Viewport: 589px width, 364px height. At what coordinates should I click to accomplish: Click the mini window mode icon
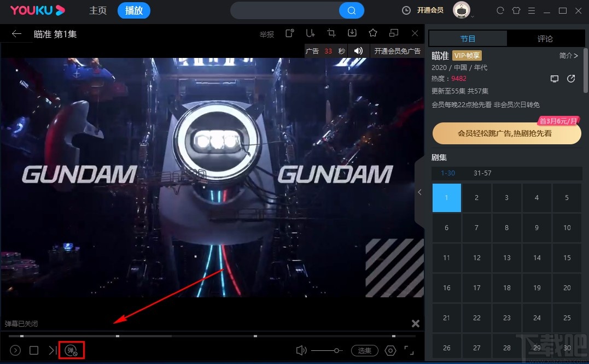(x=394, y=33)
